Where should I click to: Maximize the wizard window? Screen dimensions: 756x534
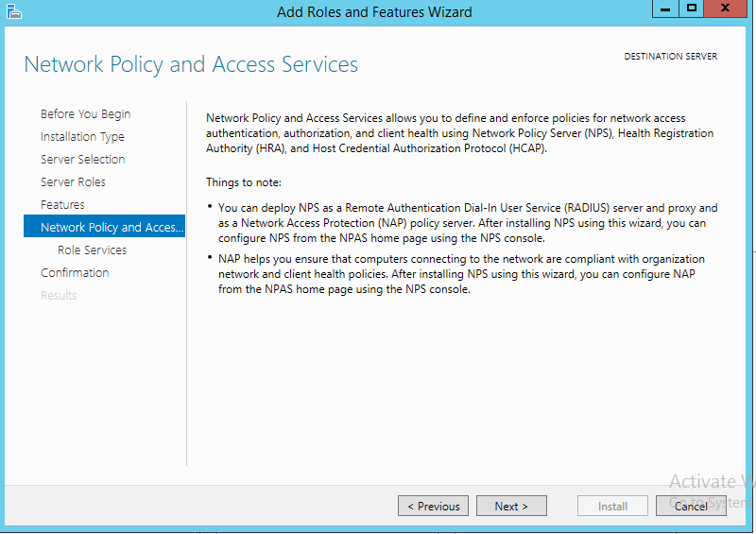coord(692,9)
